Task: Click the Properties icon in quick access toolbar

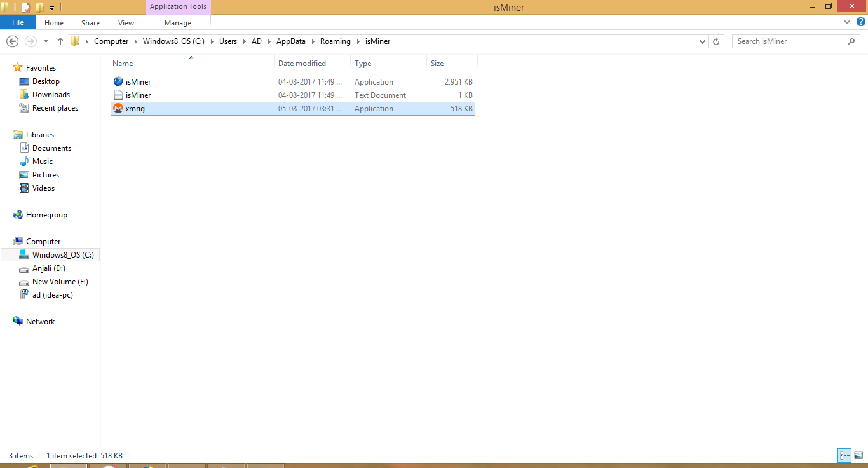Action: pyautogui.click(x=26, y=8)
